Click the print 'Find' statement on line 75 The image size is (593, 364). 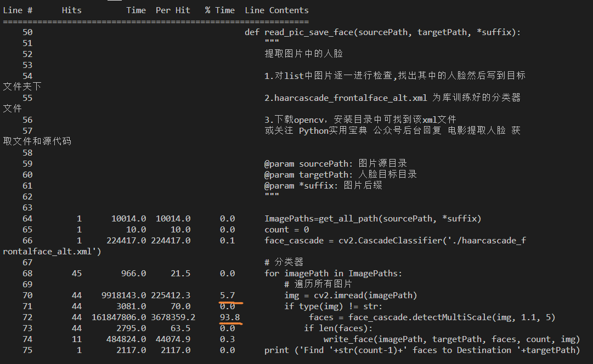(422, 350)
